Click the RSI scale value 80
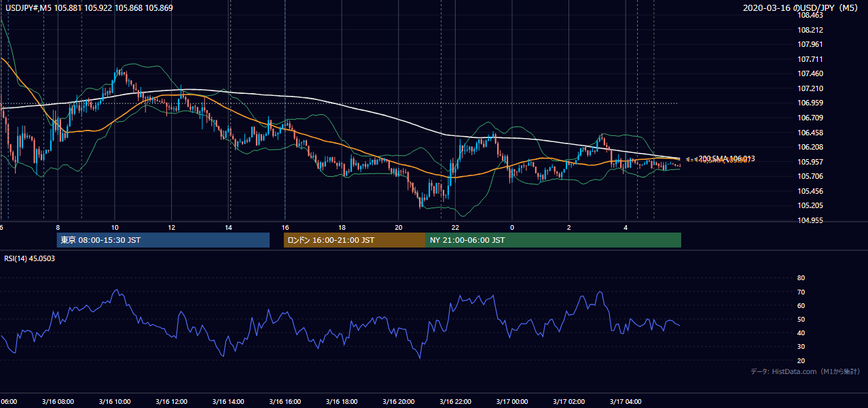The height and width of the screenshot is (408, 868). (x=801, y=278)
